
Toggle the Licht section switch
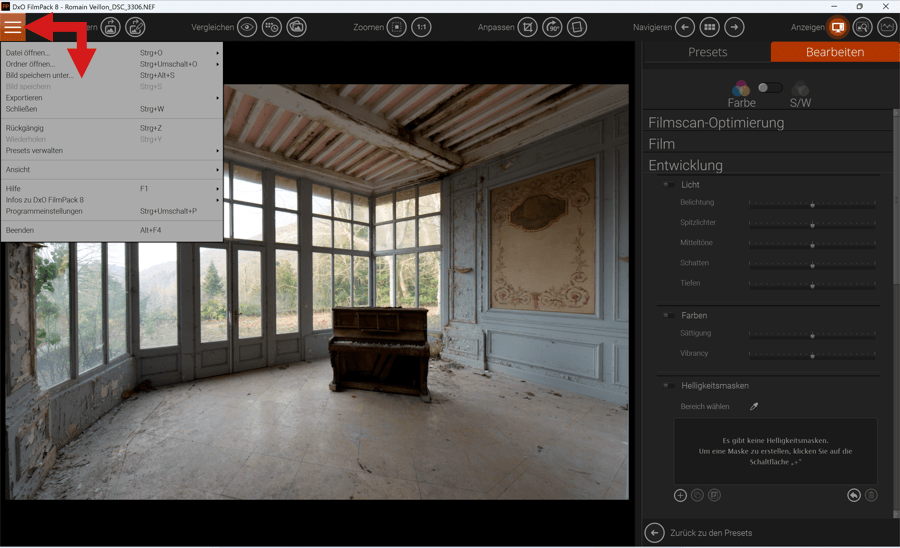(x=667, y=185)
